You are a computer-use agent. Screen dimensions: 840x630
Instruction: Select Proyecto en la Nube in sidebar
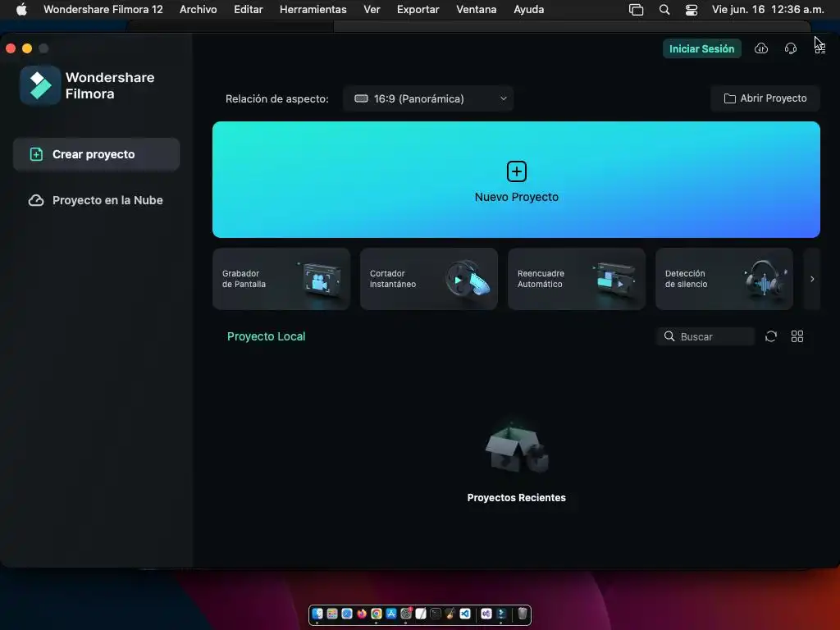click(x=97, y=200)
